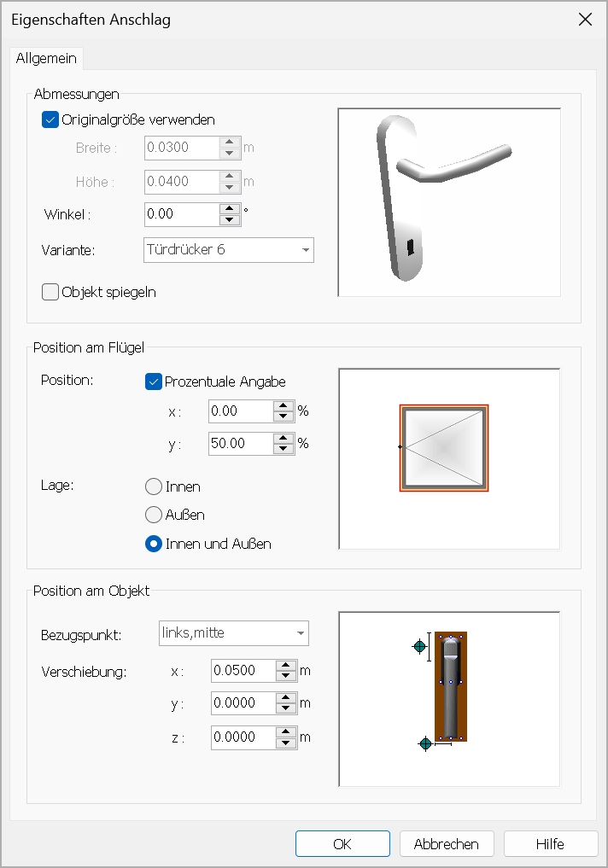Image resolution: width=608 pixels, height=868 pixels.
Task: Switch to the Allgemein tab
Action: [x=46, y=58]
